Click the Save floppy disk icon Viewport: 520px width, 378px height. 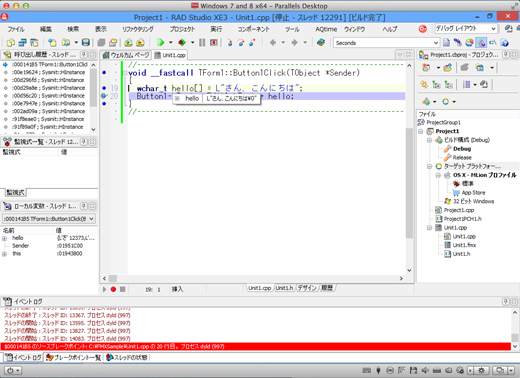tap(86, 42)
